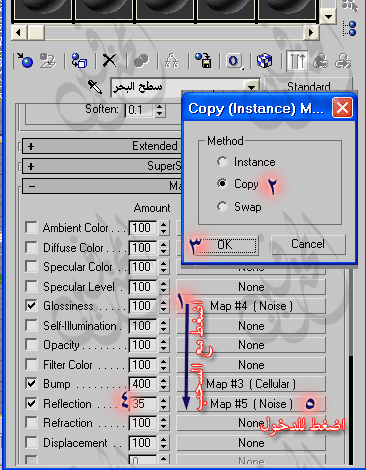The image size is (366, 470).
Task: Click the sample slots horizontal scrollbar right arrow
Action: tap(311, 32)
